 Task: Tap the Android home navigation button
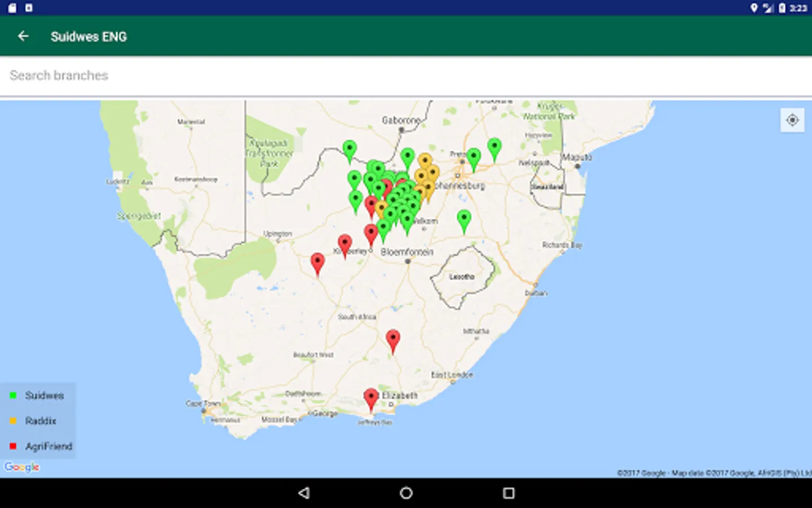click(406, 493)
